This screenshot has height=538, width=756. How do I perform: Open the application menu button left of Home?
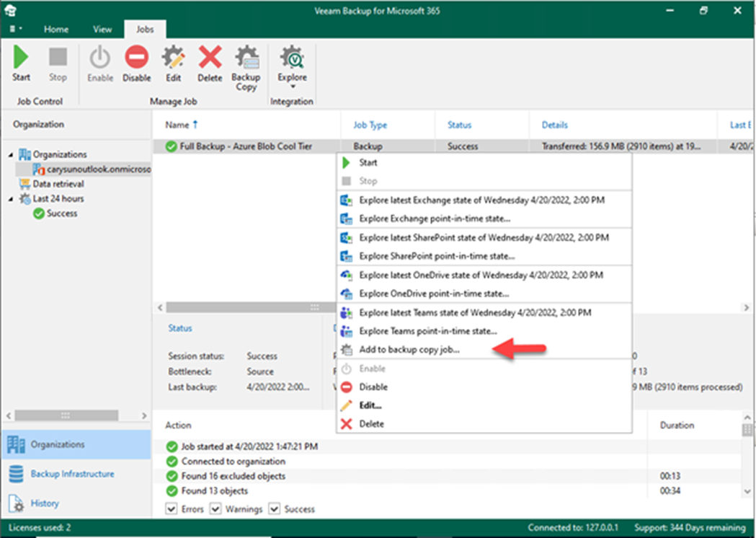click(15, 29)
